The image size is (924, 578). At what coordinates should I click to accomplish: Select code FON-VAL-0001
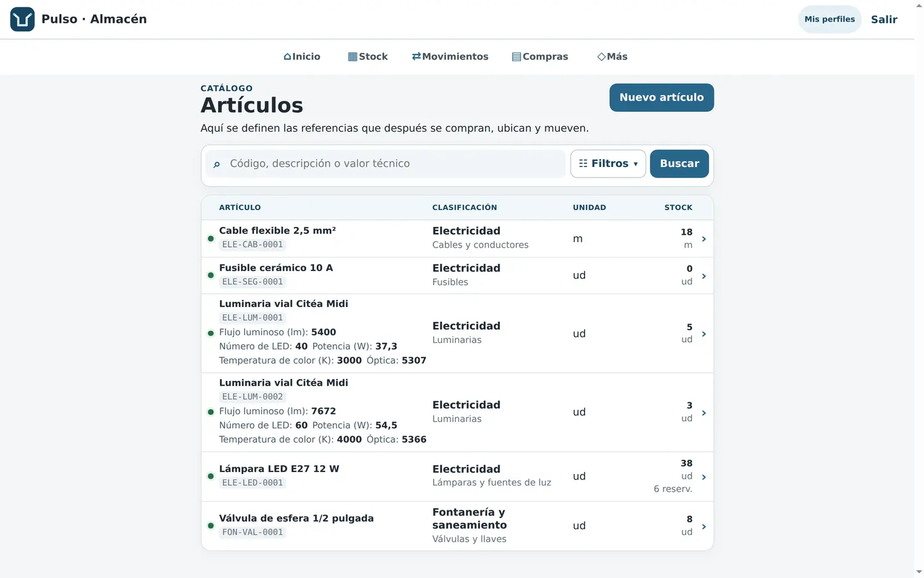pos(253,532)
